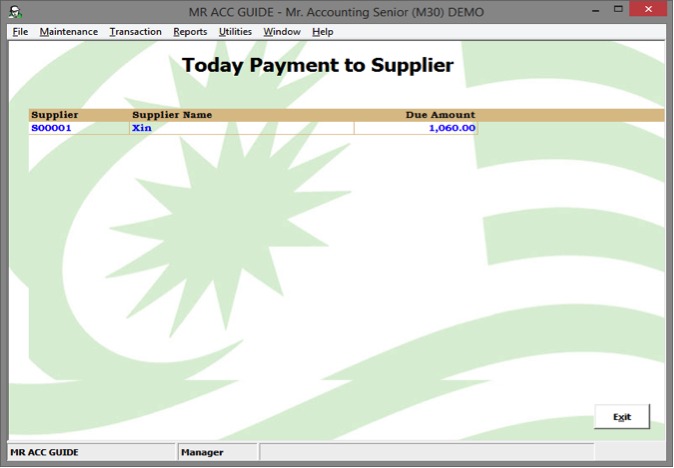Click the Today Payment to Supplier heading

[x=318, y=65]
